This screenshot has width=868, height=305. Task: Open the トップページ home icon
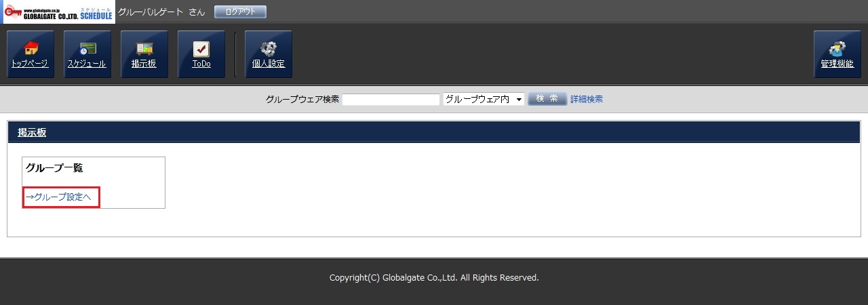click(30, 54)
